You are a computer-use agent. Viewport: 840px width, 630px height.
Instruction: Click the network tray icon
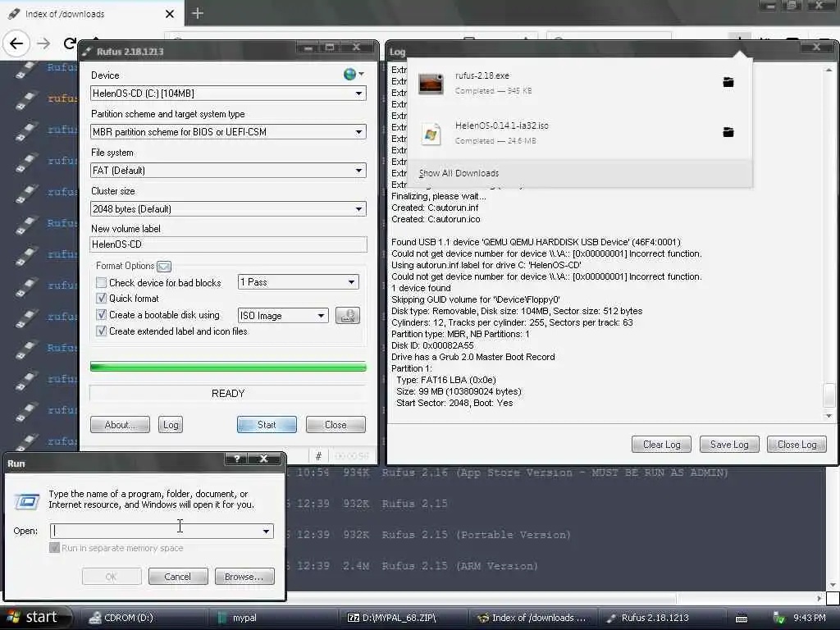pos(779,619)
